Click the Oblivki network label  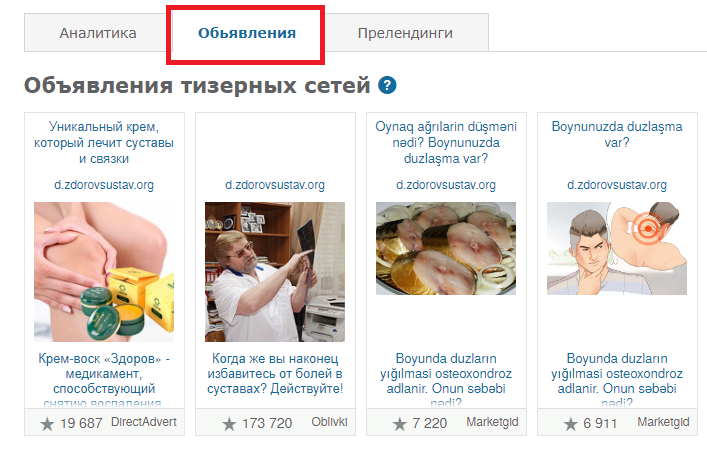329,422
